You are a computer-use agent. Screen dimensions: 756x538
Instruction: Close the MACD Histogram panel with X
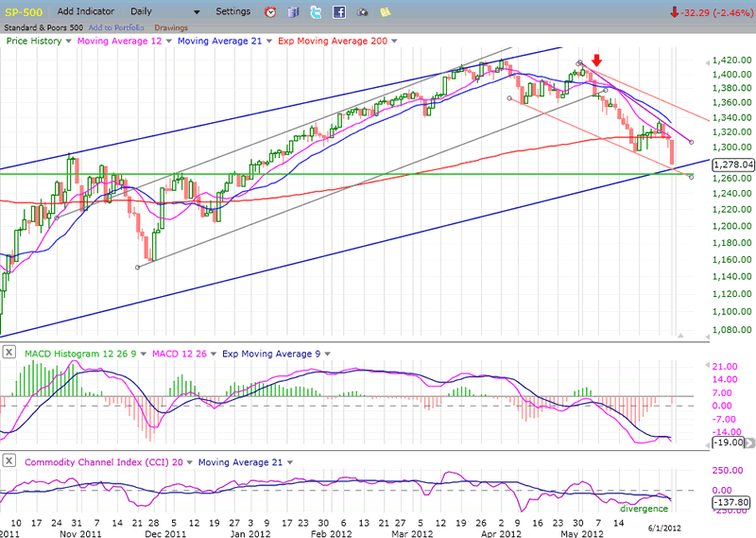pyautogui.click(x=9, y=353)
